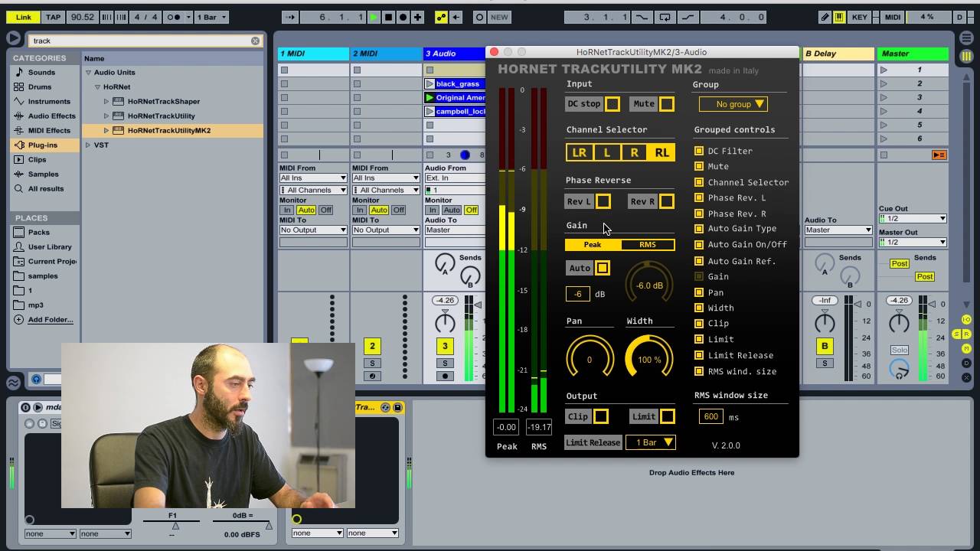Toggle the Loop switch in the transport
Screen dimensions: 980x551
click(x=665, y=17)
